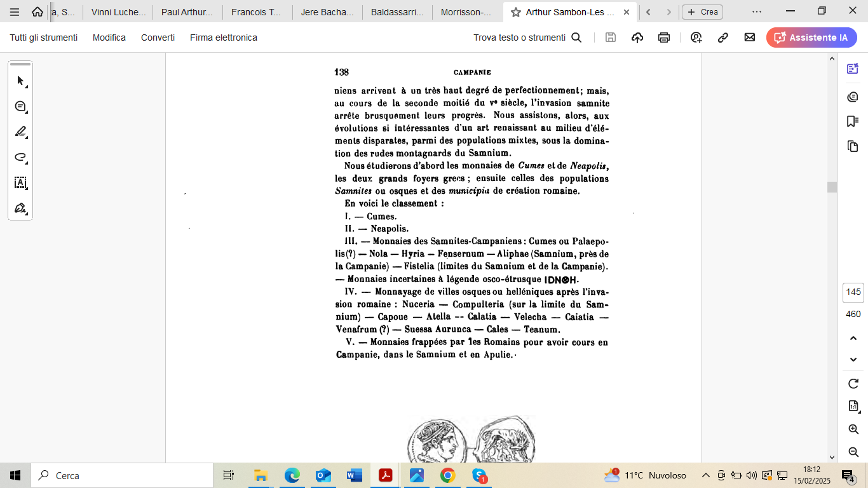Click the page number field showing 145
This screenshot has height=488, width=868.
853,292
